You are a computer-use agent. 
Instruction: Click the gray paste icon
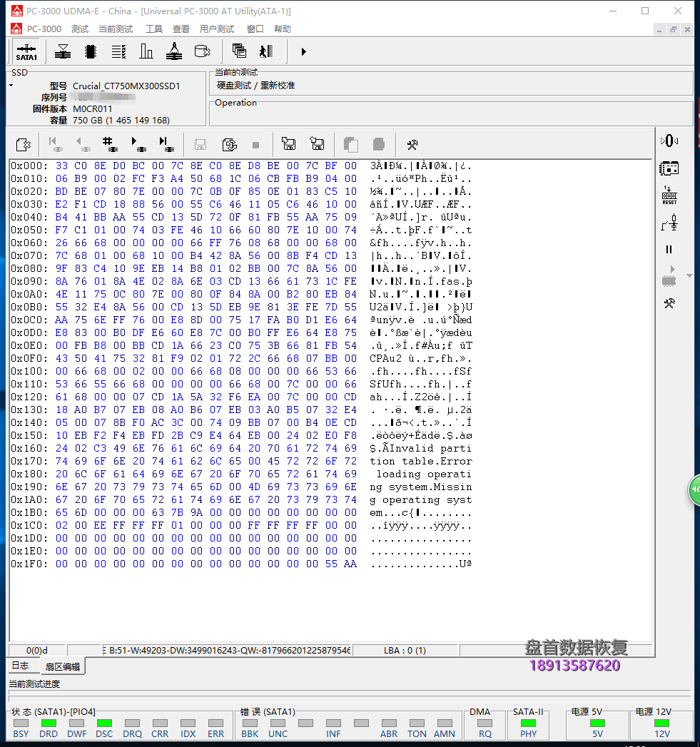tap(379, 144)
